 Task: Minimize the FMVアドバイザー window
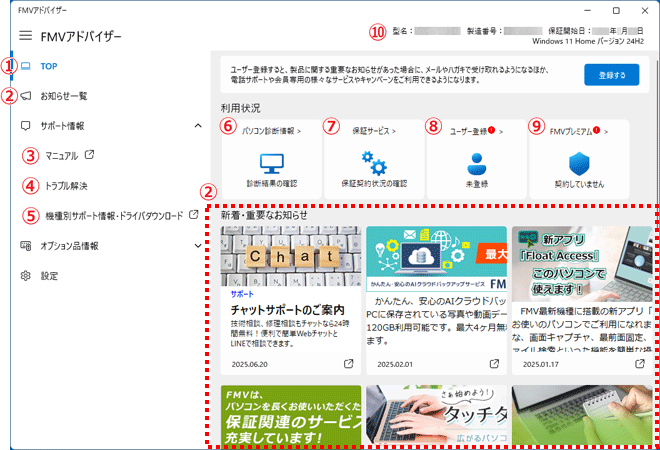(x=588, y=11)
